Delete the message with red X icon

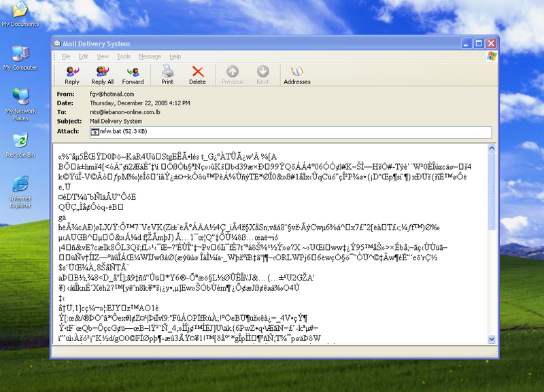[x=198, y=71]
